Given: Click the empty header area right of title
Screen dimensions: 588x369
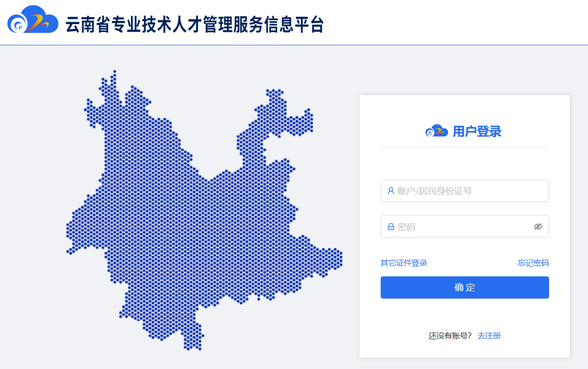Looking at the screenshot, I should click(x=453, y=23).
